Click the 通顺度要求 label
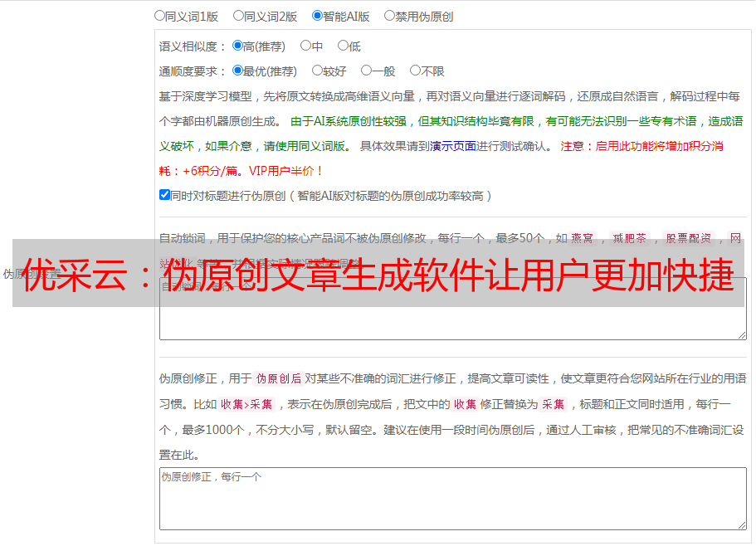The width and height of the screenshot is (756, 546). point(193,72)
